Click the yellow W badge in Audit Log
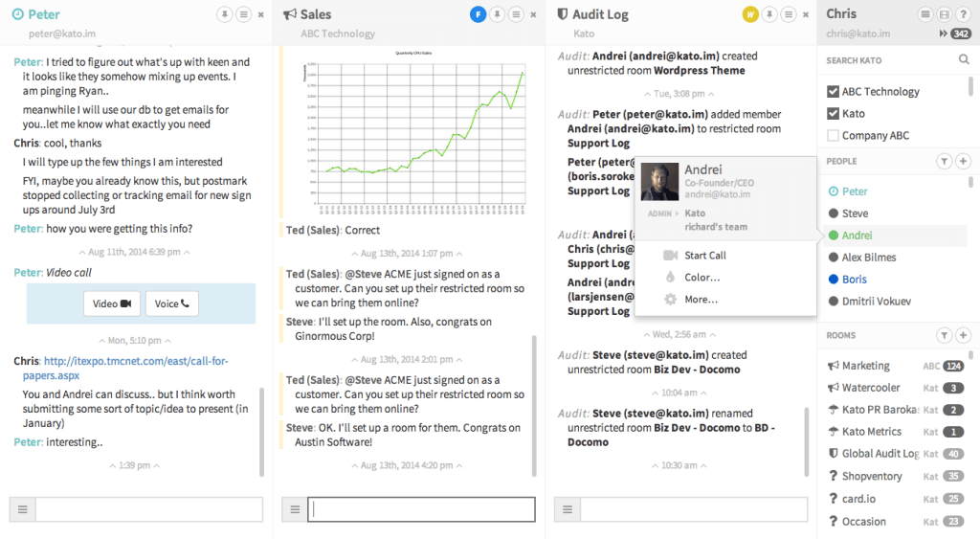This screenshot has width=980, height=539. 749,14
